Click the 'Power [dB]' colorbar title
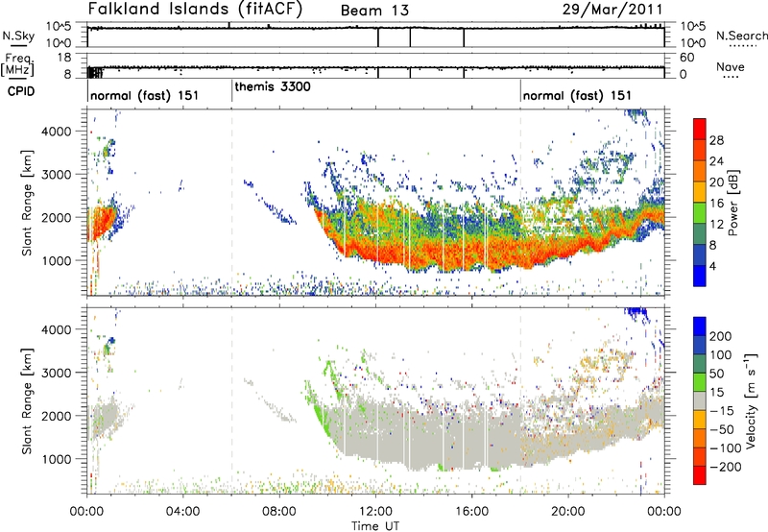This screenshot has width=768, height=532. pyautogui.click(x=732, y=203)
